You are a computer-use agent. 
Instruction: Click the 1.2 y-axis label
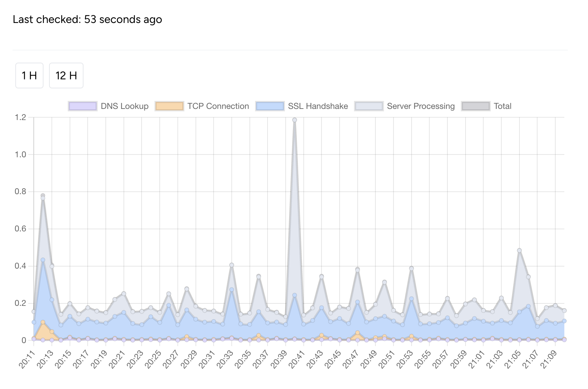(21, 118)
